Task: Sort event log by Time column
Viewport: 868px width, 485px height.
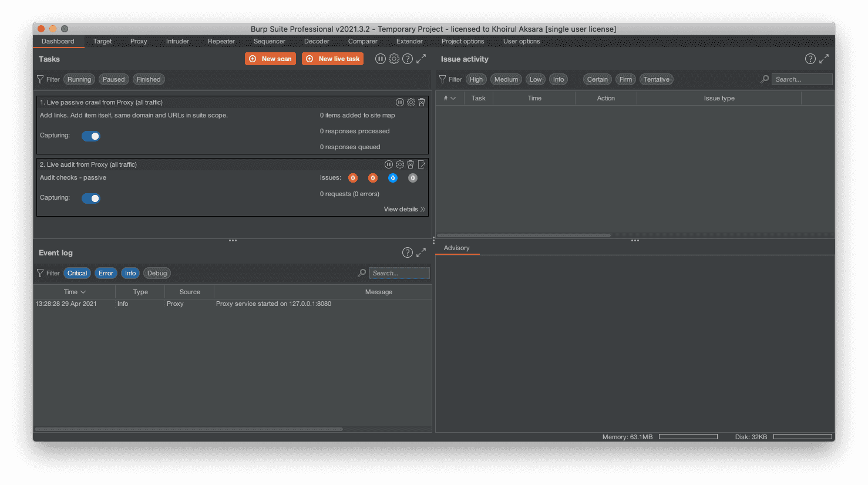Action: tap(74, 292)
